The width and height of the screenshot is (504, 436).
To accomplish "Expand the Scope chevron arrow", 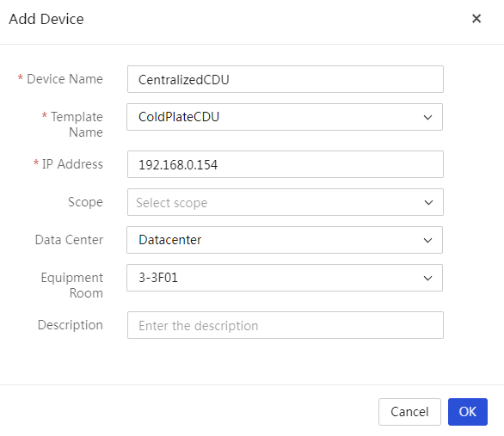I will 428,202.
